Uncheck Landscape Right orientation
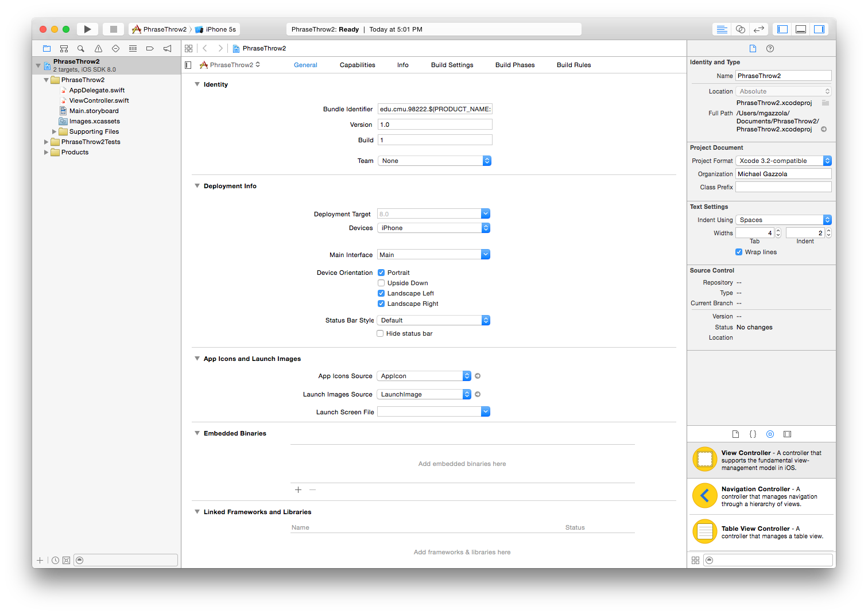Viewport: 868px width, 614px height. [381, 304]
